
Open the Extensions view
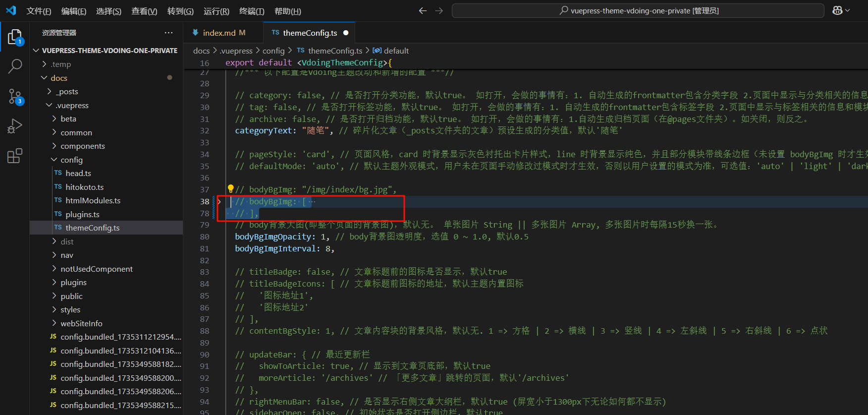pos(15,156)
